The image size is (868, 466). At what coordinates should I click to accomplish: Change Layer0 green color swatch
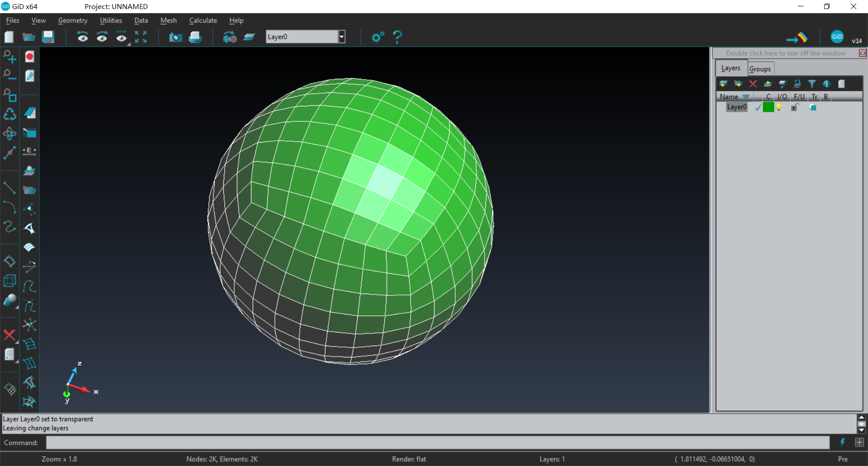pyautogui.click(x=768, y=107)
